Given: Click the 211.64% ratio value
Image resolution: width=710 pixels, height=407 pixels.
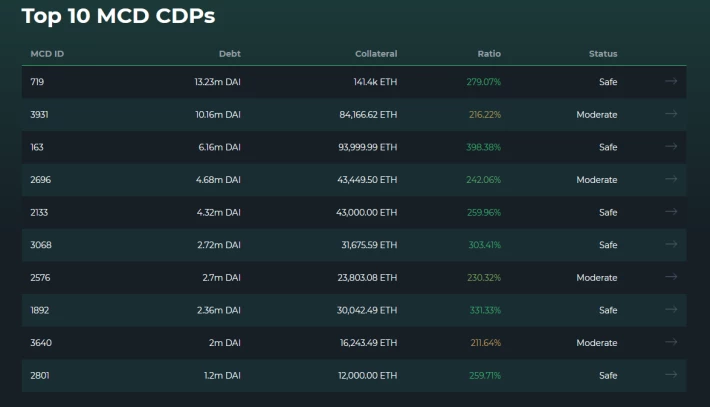Looking at the screenshot, I should click(485, 343).
